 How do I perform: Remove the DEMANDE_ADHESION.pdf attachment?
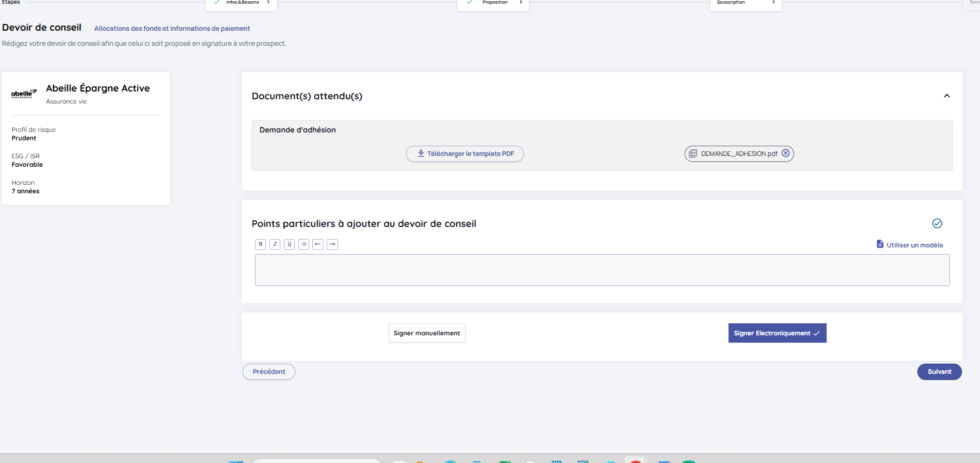786,154
